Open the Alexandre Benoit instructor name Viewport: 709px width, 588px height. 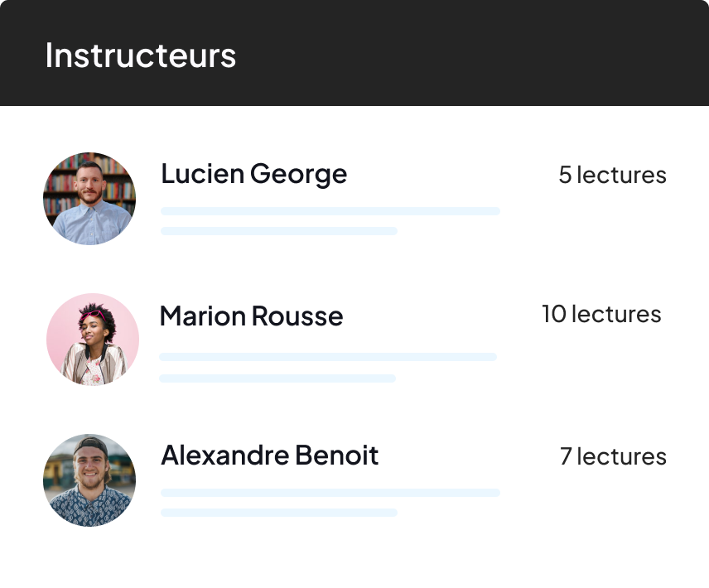(x=269, y=455)
